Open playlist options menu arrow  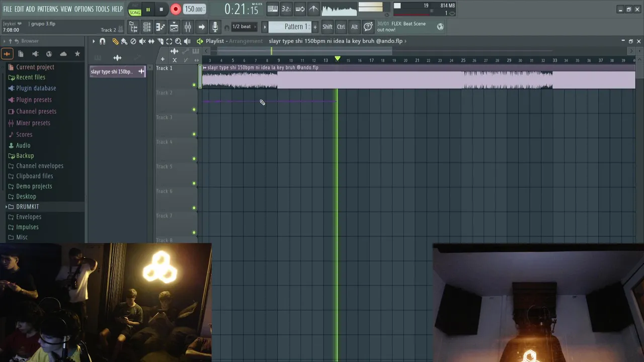point(93,41)
